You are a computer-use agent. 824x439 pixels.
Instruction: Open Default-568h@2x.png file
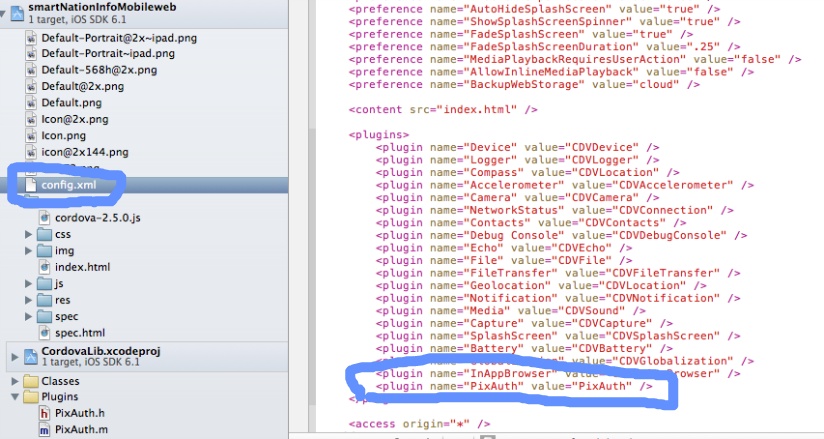click(99, 70)
